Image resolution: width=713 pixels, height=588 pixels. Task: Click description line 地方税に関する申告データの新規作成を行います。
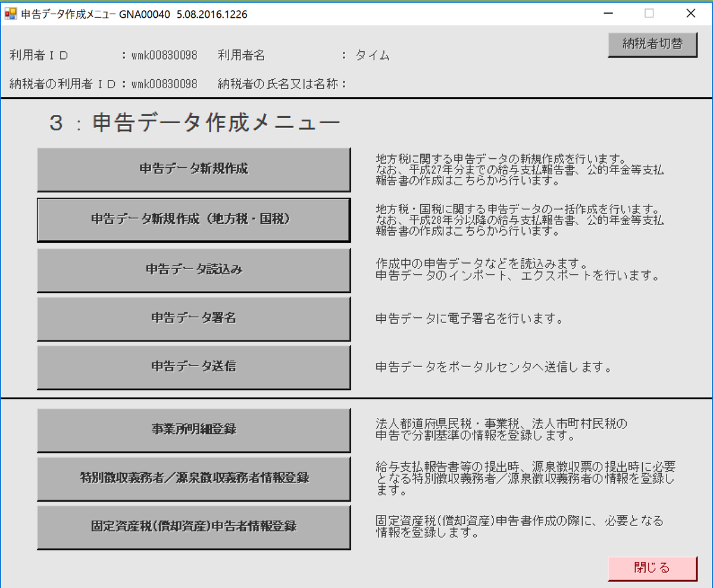tap(502, 159)
